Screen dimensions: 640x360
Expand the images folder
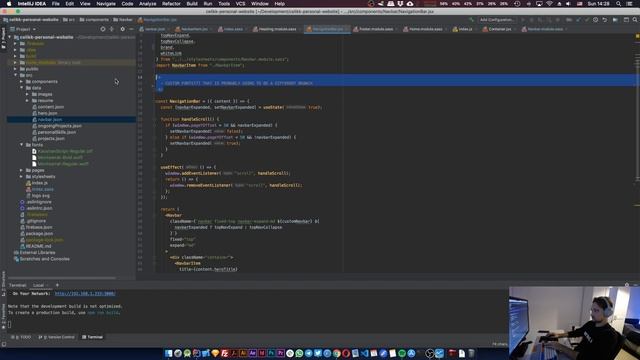[x=27, y=94]
